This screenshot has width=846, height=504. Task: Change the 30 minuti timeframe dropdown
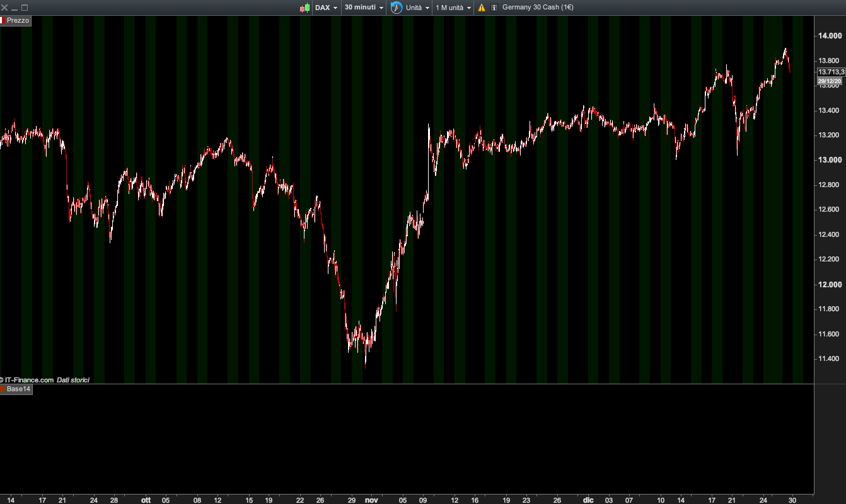(364, 8)
